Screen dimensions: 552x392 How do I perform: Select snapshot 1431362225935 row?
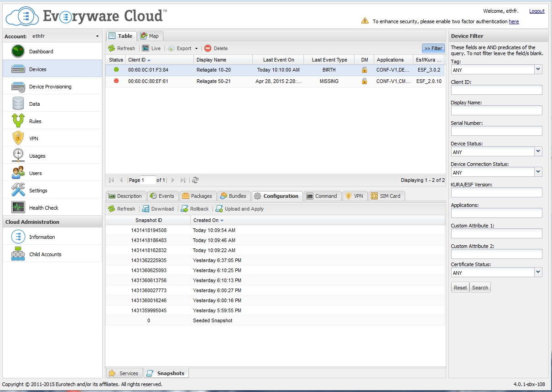click(x=275, y=260)
